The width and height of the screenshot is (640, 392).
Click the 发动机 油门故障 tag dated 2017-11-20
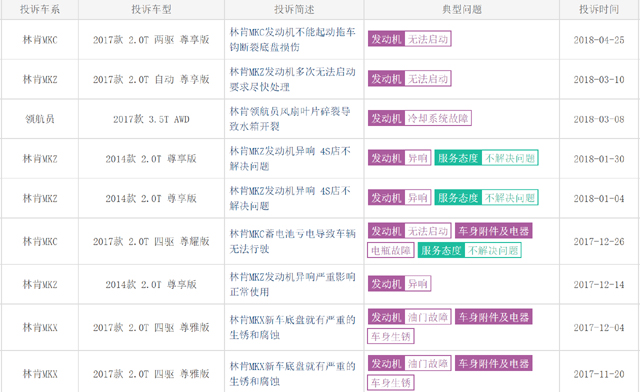pyautogui.click(x=409, y=363)
